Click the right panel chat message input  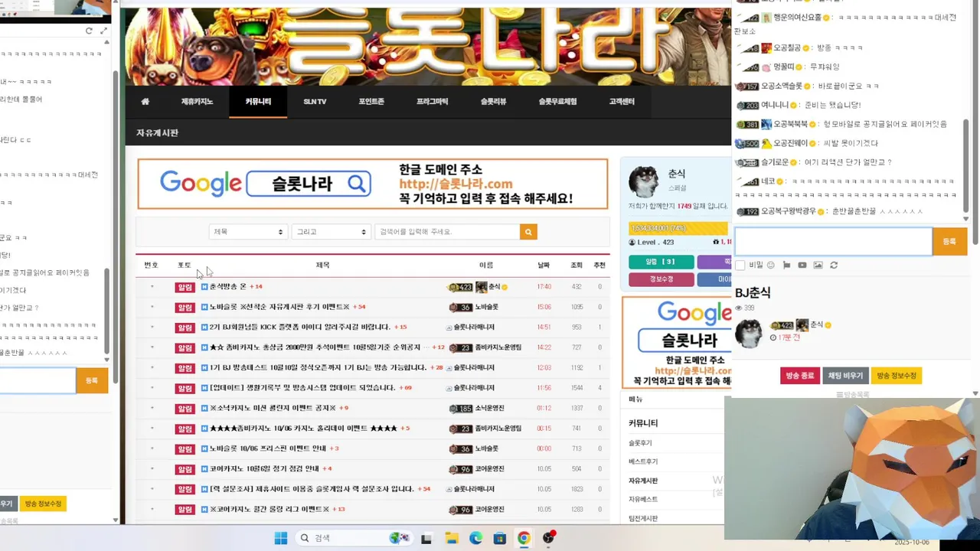click(833, 242)
